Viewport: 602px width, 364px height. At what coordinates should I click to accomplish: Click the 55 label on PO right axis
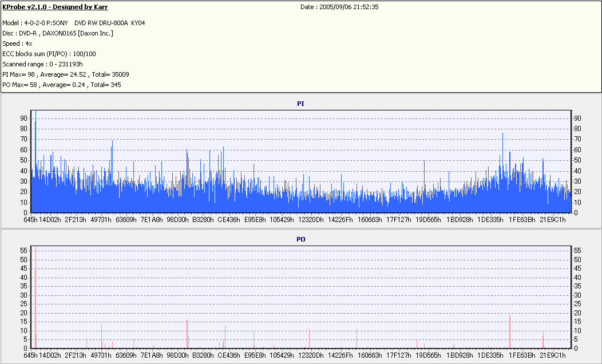pyautogui.click(x=577, y=250)
